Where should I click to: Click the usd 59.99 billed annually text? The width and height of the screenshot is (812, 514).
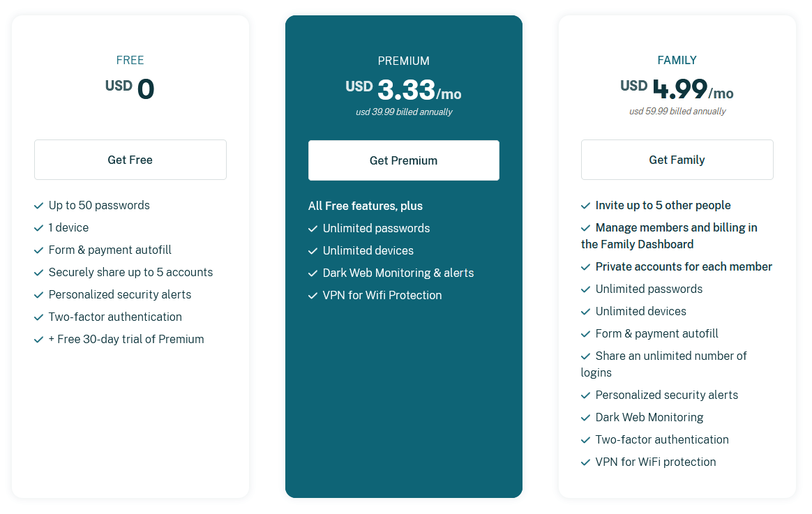click(677, 111)
